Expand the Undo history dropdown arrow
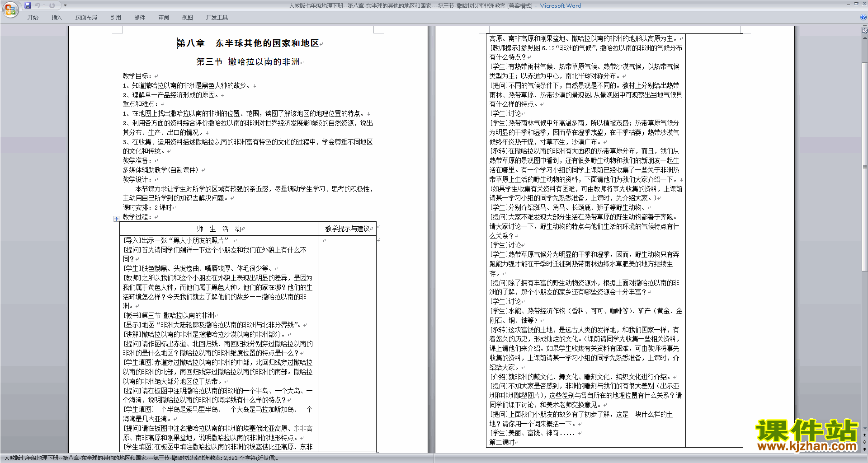 tap(44, 5)
